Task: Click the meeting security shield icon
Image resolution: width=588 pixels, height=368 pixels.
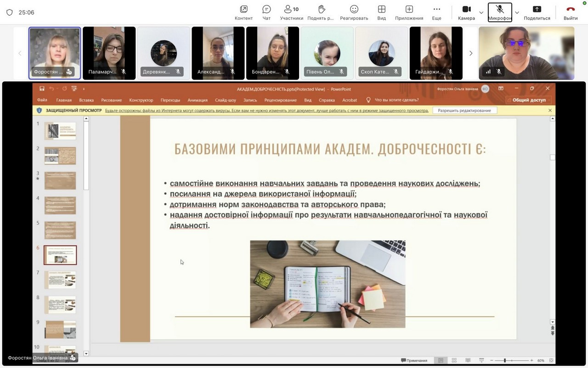Action: [9, 12]
